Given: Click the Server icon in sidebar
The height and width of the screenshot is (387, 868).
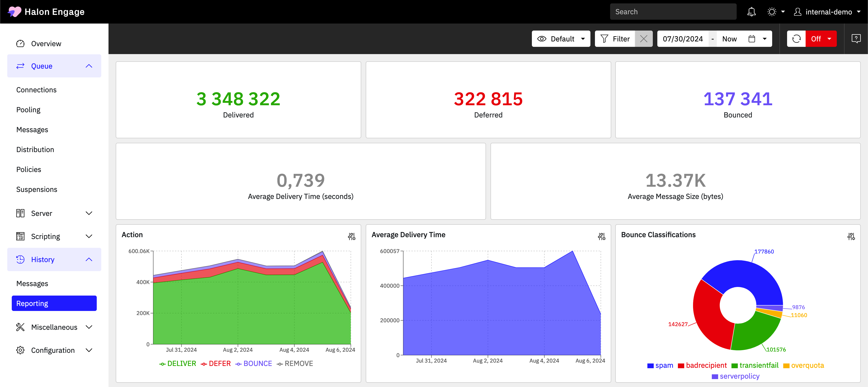Looking at the screenshot, I should click(x=20, y=213).
